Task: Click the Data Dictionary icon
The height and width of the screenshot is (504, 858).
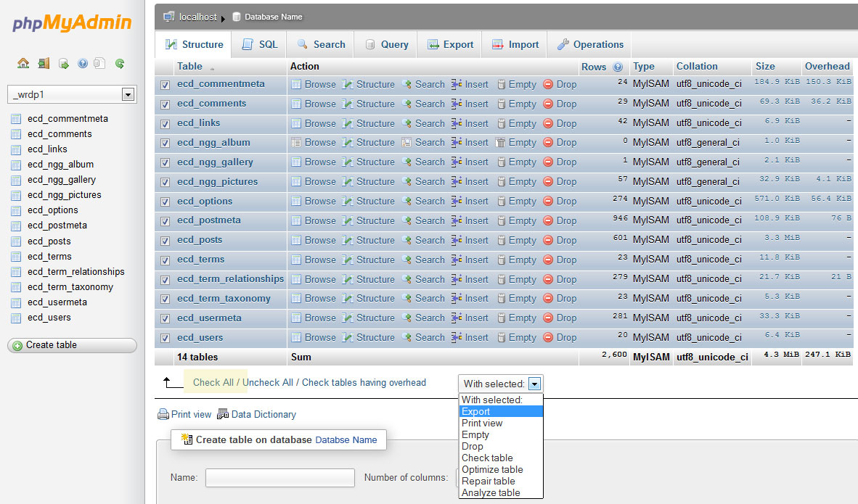Action: (x=223, y=414)
